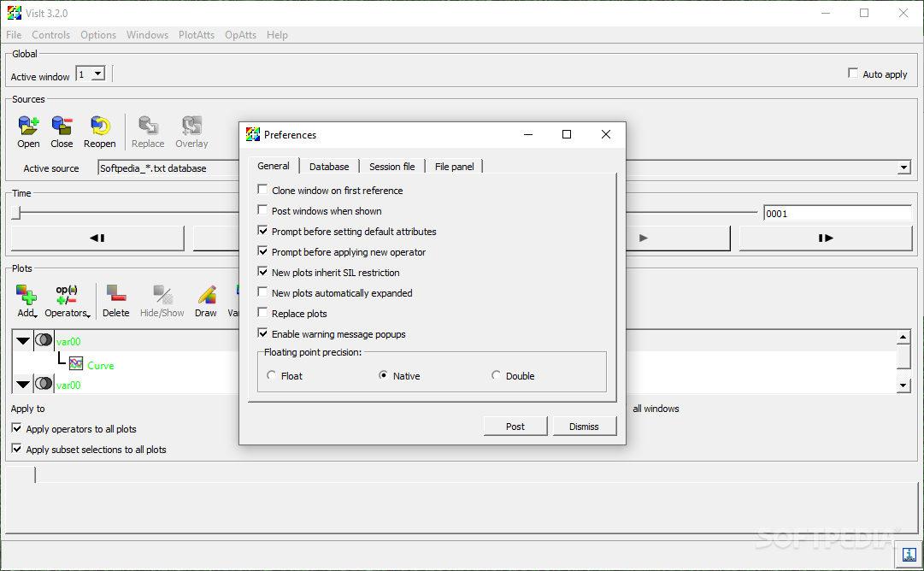Switch to the Database tab
The height and width of the screenshot is (571, 924).
click(329, 167)
